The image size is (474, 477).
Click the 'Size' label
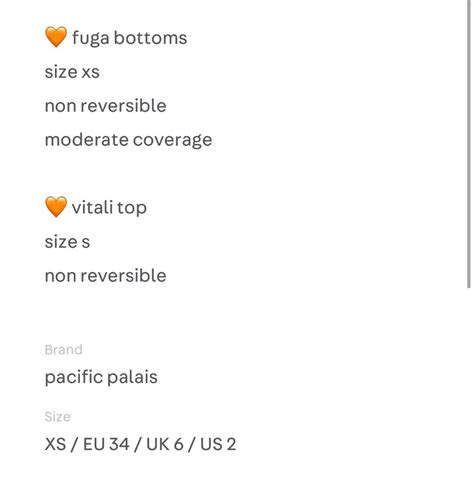[58, 417]
